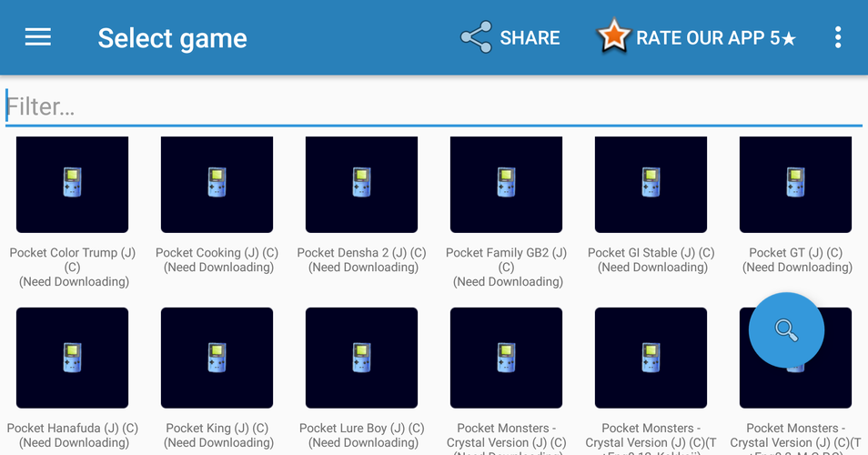Select the Pocket Hanafuda game thumbnail

coord(73,358)
